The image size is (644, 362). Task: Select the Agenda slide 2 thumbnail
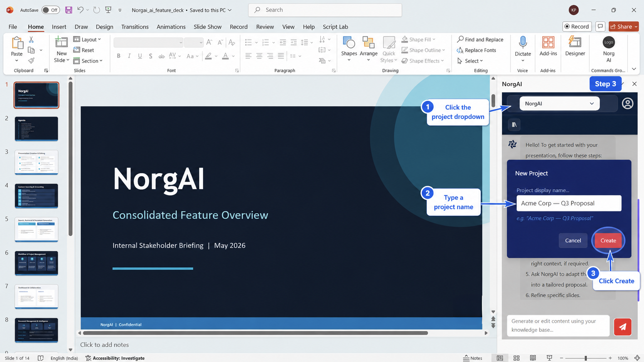pos(36,129)
